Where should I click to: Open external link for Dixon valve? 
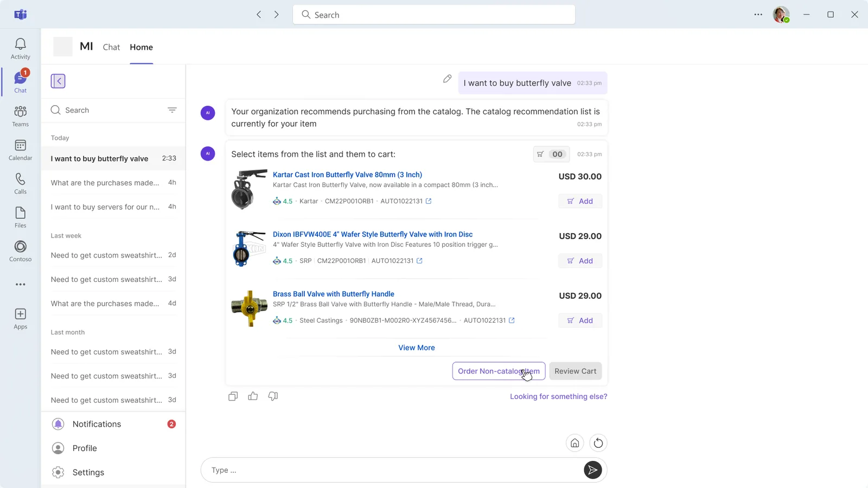click(419, 261)
